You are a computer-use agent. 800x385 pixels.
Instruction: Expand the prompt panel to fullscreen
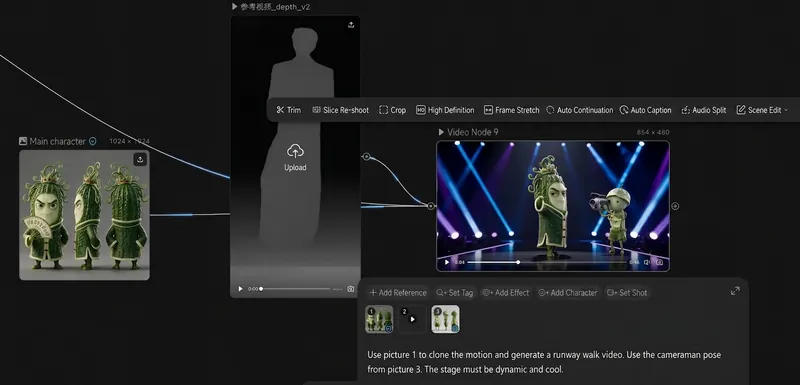735,291
